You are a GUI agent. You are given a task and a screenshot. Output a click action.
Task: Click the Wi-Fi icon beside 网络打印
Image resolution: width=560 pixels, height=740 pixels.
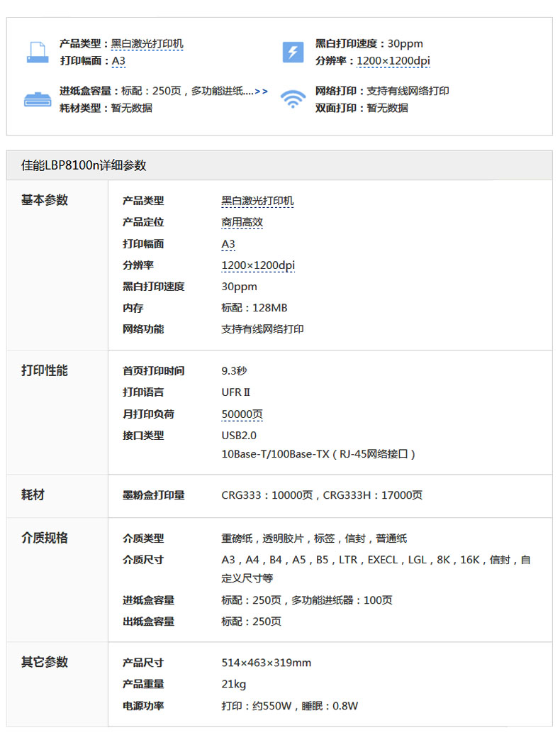(x=293, y=99)
